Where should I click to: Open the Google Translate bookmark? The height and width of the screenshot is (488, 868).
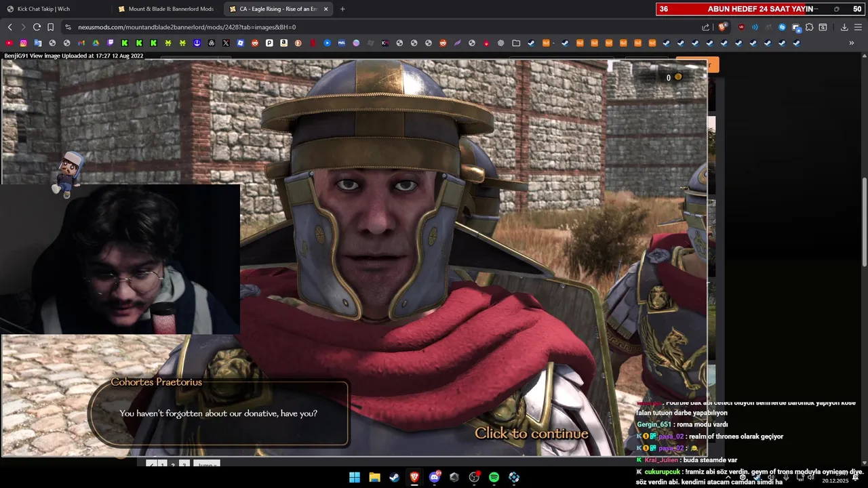38,43
